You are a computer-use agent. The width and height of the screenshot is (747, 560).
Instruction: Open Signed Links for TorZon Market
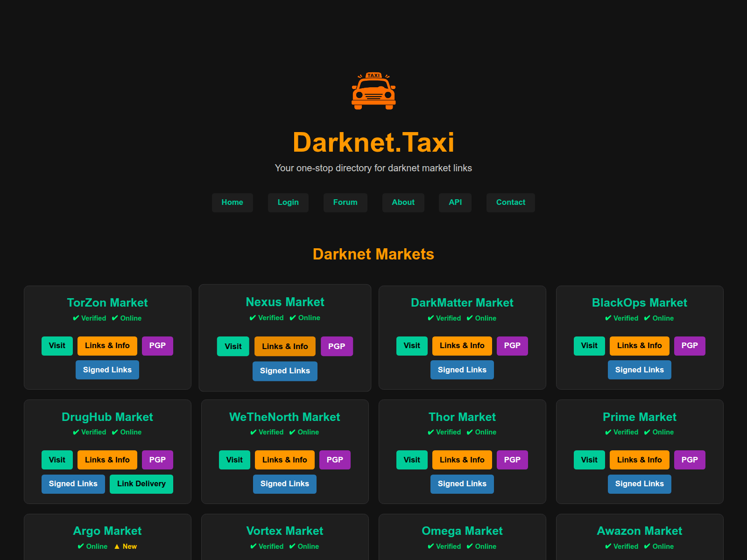coord(107,370)
